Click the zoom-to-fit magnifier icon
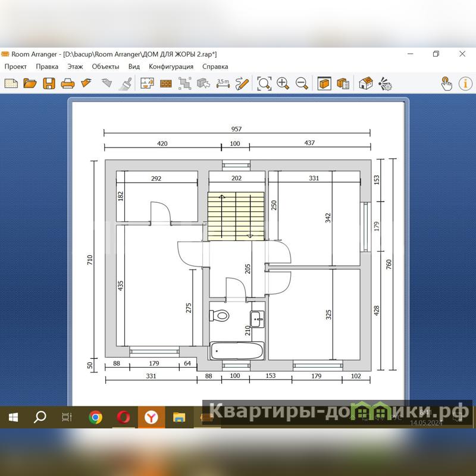This screenshot has width=476, height=476. coord(264,83)
